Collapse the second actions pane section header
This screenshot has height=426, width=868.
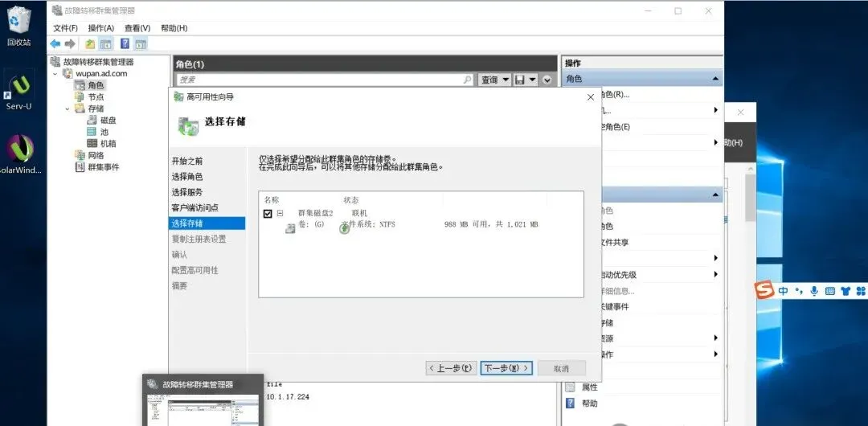coord(715,195)
